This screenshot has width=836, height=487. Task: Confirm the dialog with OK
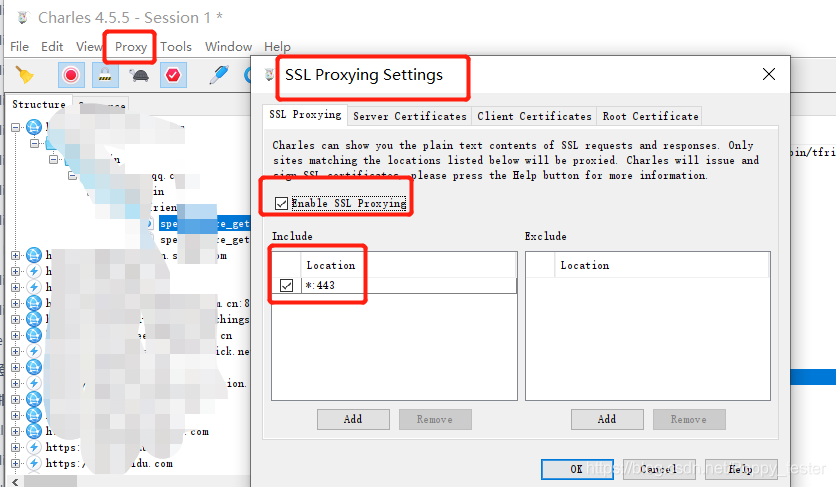click(x=577, y=469)
